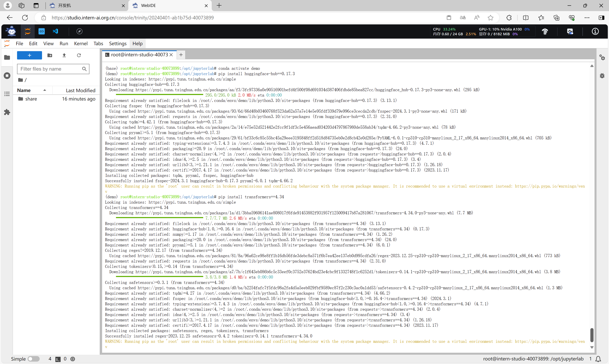Go back in browser history
Screen dimensions: 609x364
click(10, 18)
